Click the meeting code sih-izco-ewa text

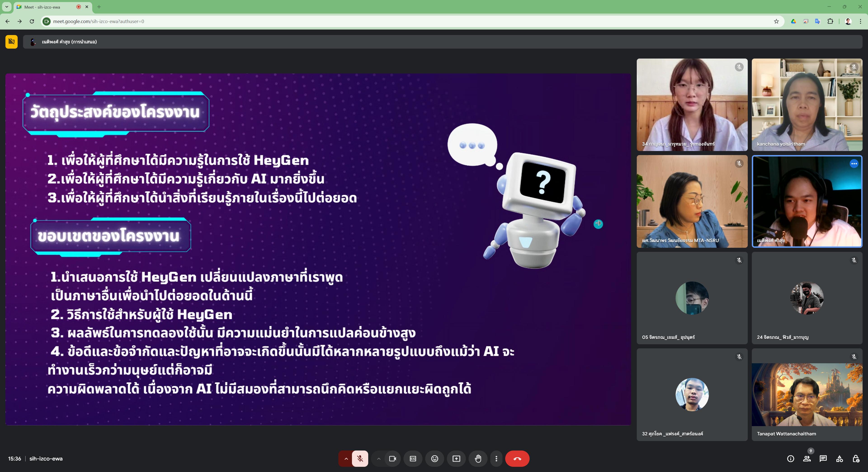tap(46, 458)
